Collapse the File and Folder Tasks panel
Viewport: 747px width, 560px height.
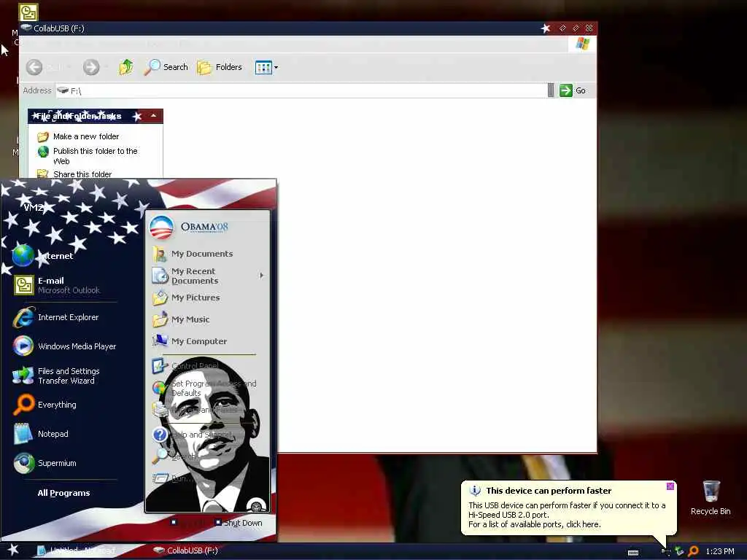[153, 116]
